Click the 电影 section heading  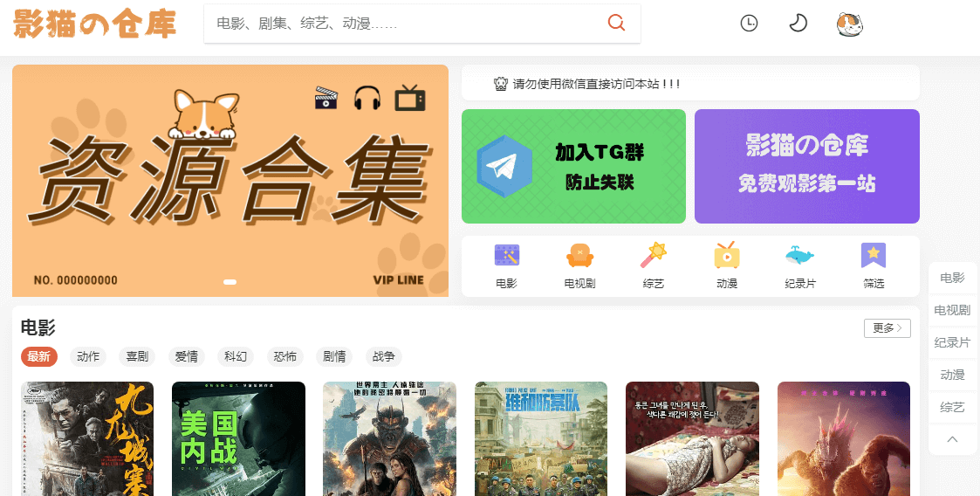click(38, 327)
